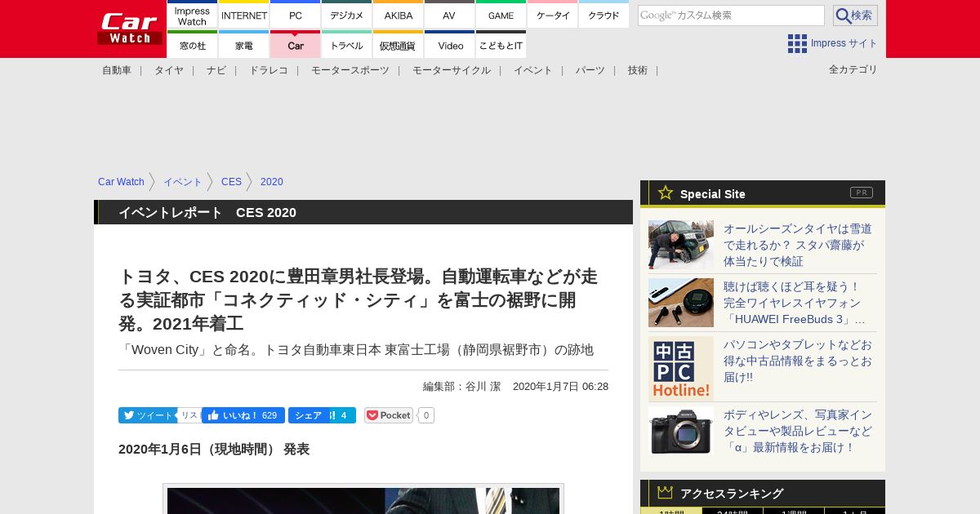This screenshot has height=514, width=980.
Task: Open the タイヤ category
Action: tap(169, 70)
